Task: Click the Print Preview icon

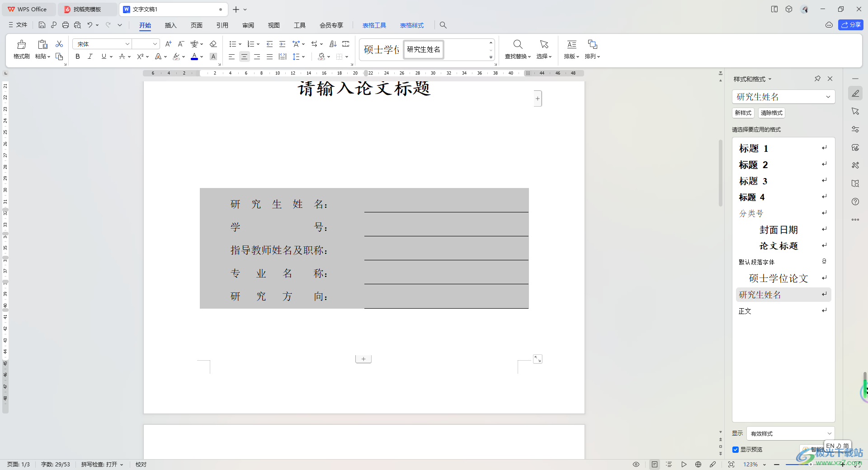Action: 77,25
